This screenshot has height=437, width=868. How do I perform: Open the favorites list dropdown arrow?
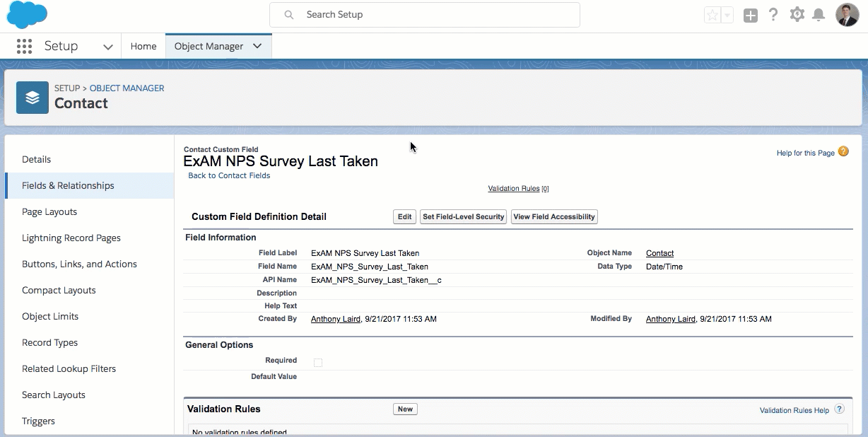point(727,15)
